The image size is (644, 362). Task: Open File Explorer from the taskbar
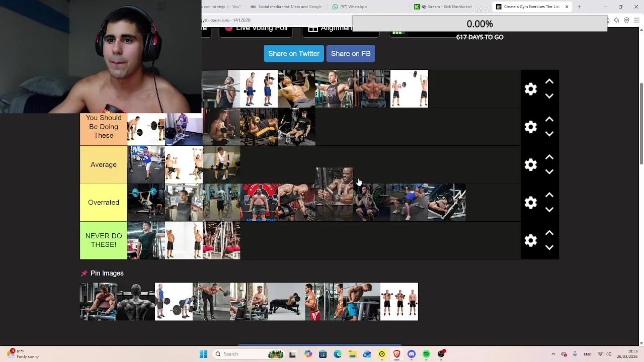click(352, 354)
